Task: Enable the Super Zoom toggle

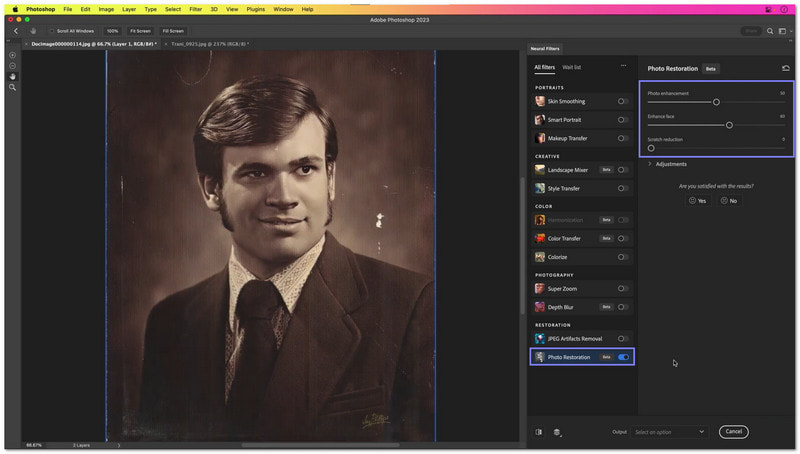Action: pos(623,288)
